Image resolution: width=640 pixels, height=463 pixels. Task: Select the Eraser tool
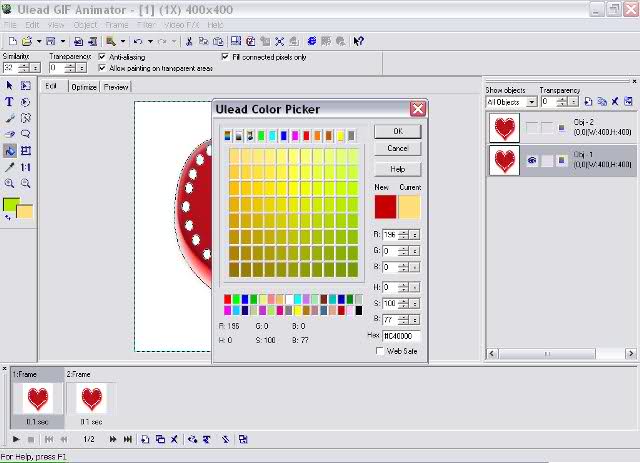coord(9,134)
